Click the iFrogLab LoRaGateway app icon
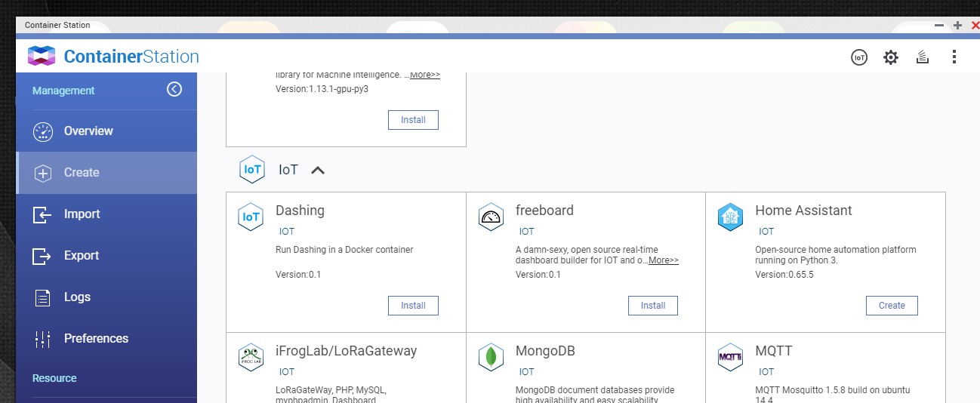This screenshot has width=980, height=403. pyautogui.click(x=251, y=358)
